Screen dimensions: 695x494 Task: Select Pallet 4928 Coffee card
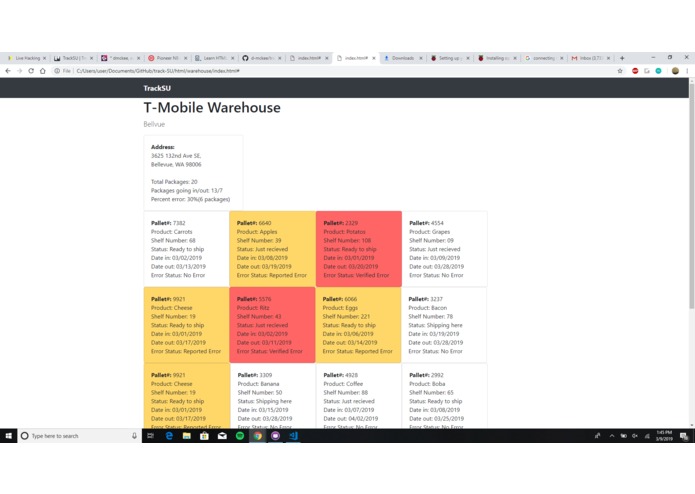pos(359,396)
